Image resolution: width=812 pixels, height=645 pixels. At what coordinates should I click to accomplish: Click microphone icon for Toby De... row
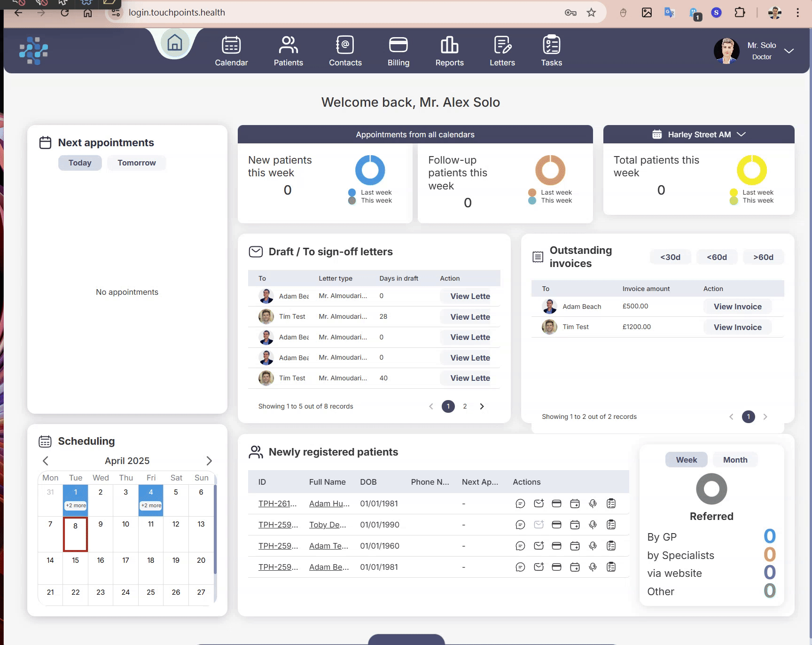point(593,525)
